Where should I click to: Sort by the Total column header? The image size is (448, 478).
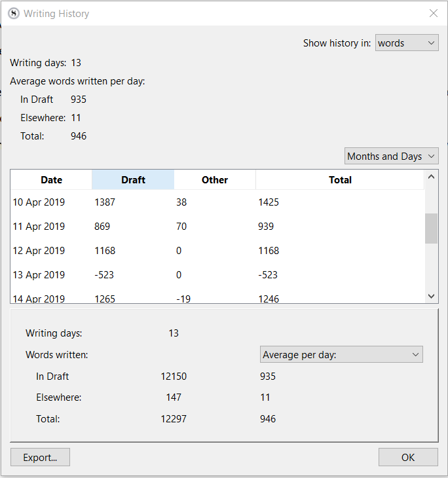click(x=340, y=180)
